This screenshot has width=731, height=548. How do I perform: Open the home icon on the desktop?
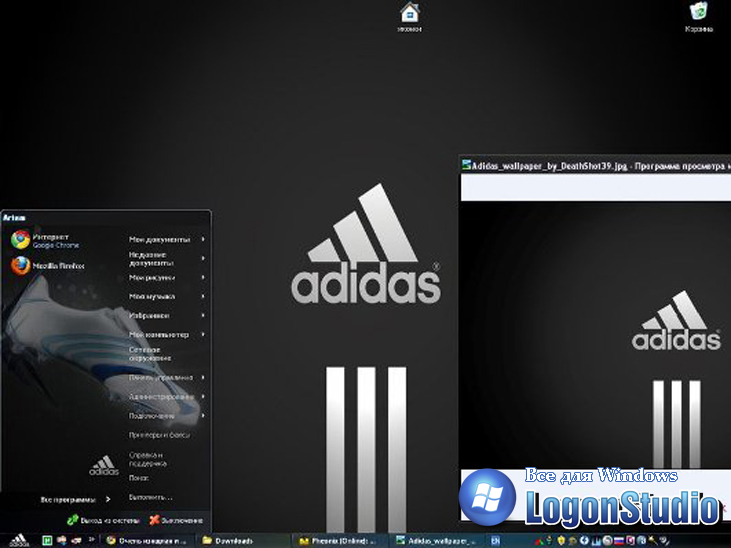pos(409,17)
